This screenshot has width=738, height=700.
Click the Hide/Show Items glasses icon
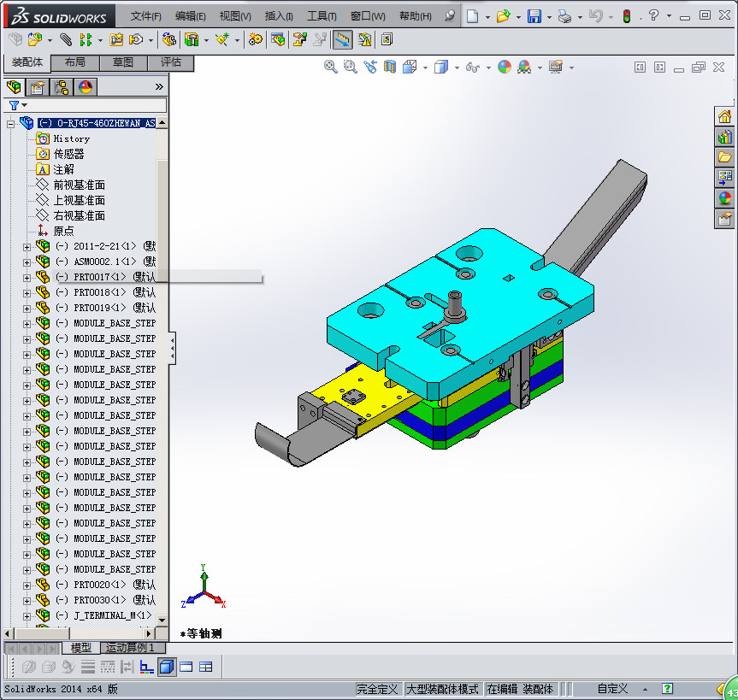pyautogui.click(x=473, y=68)
